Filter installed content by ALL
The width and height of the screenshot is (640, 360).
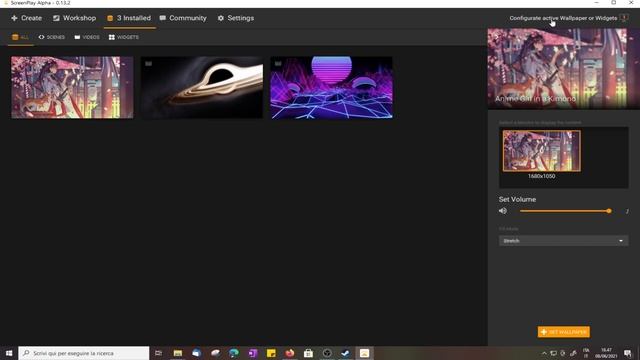20,37
